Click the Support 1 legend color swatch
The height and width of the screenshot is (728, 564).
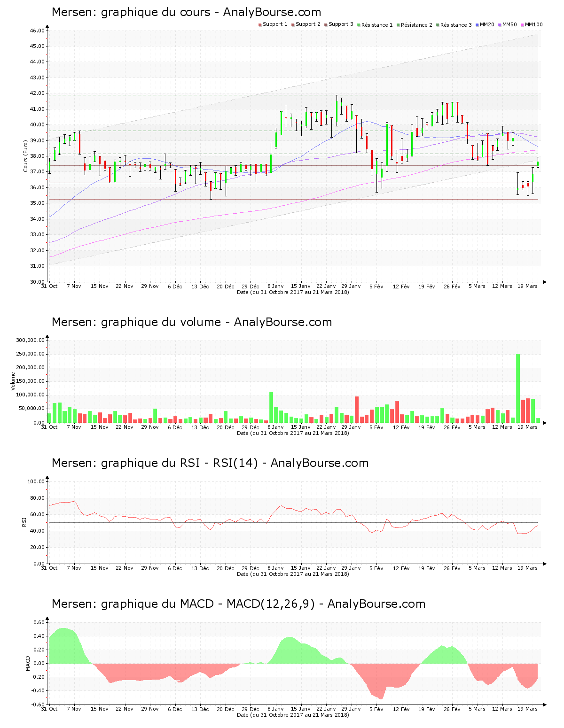pos(260,24)
